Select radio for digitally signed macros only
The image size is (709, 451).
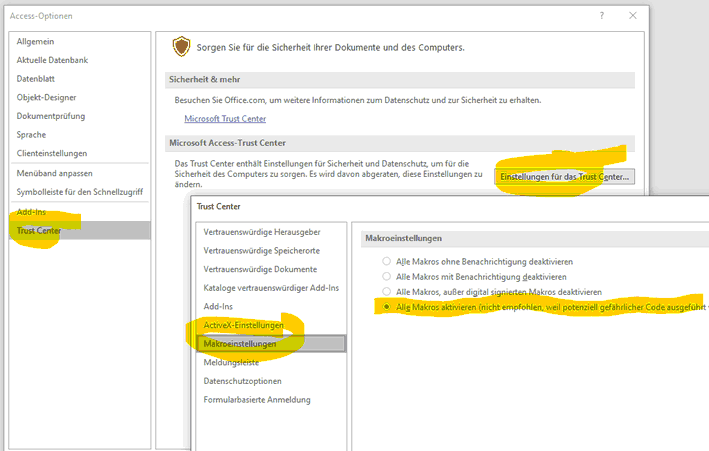pos(386,291)
